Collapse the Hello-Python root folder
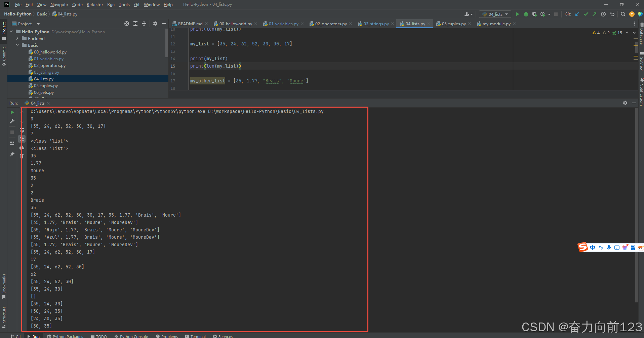Image resolution: width=644 pixels, height=338 pixels. click(12, 32)
